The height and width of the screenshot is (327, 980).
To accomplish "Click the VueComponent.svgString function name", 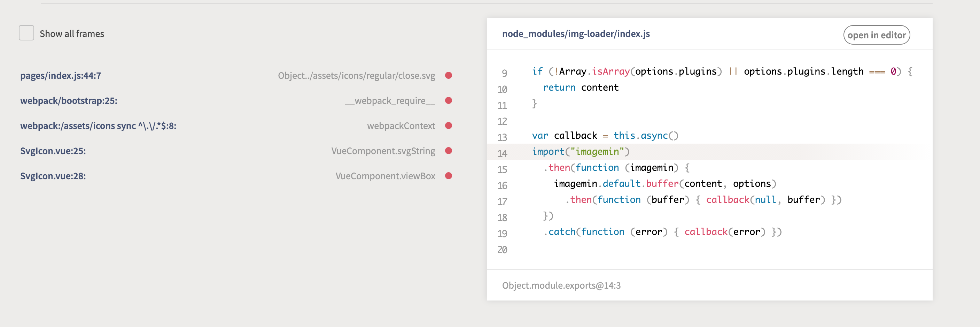I will pos(383,151).
